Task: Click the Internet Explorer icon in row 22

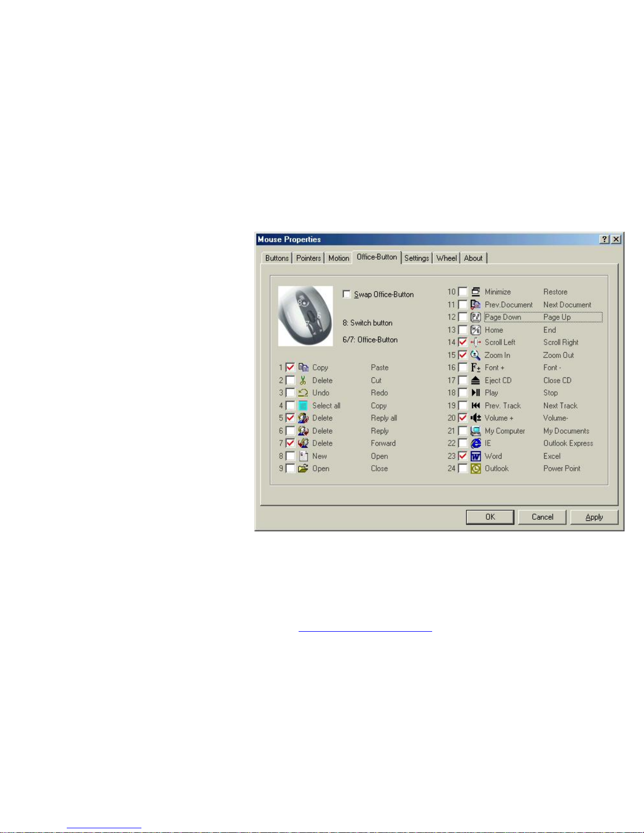Action: coord(476,444)
